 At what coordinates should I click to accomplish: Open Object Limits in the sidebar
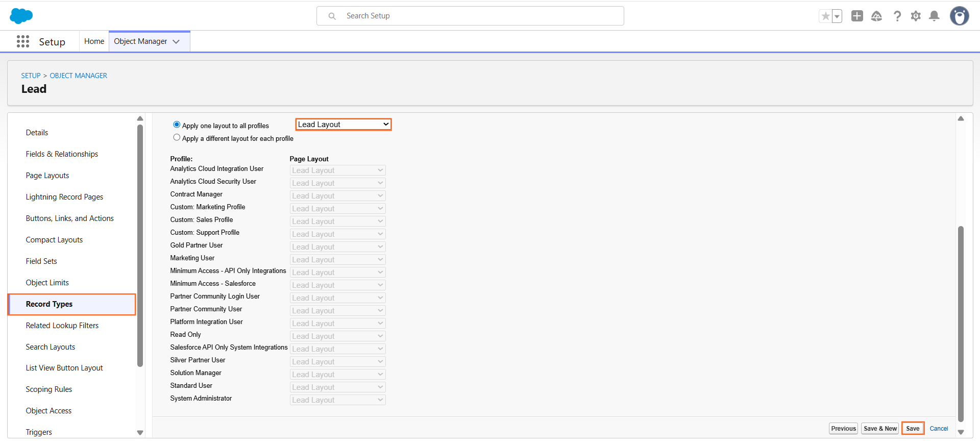pos(47,283)
